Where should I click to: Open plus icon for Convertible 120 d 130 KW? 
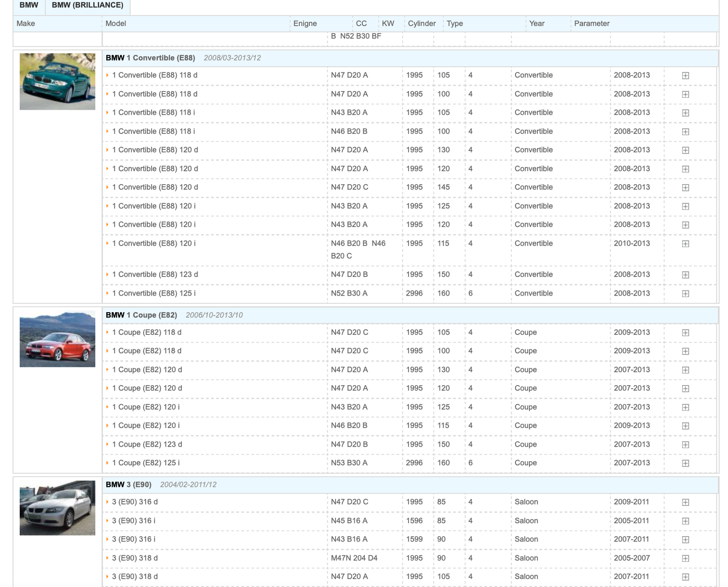[x=685, y=150]
